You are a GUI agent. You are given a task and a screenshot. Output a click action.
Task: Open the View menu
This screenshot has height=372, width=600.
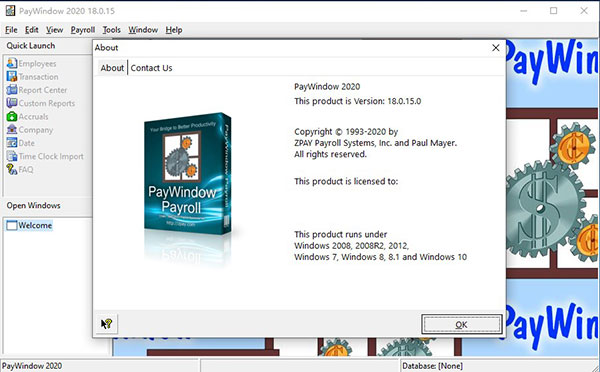(x=54, y=30)
